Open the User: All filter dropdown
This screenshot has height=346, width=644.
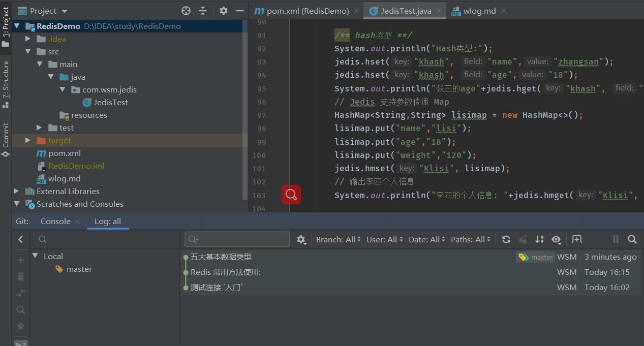(x=385, y=239)
